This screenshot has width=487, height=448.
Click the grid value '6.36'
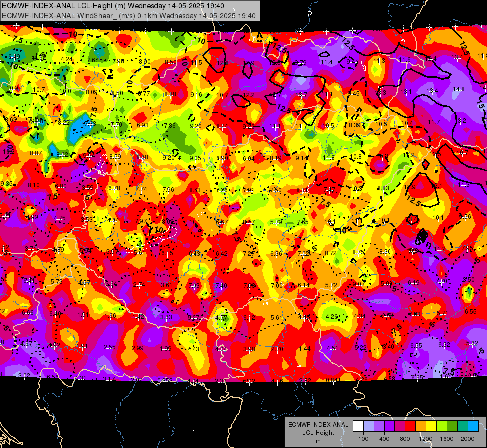(x=276, y=254)
